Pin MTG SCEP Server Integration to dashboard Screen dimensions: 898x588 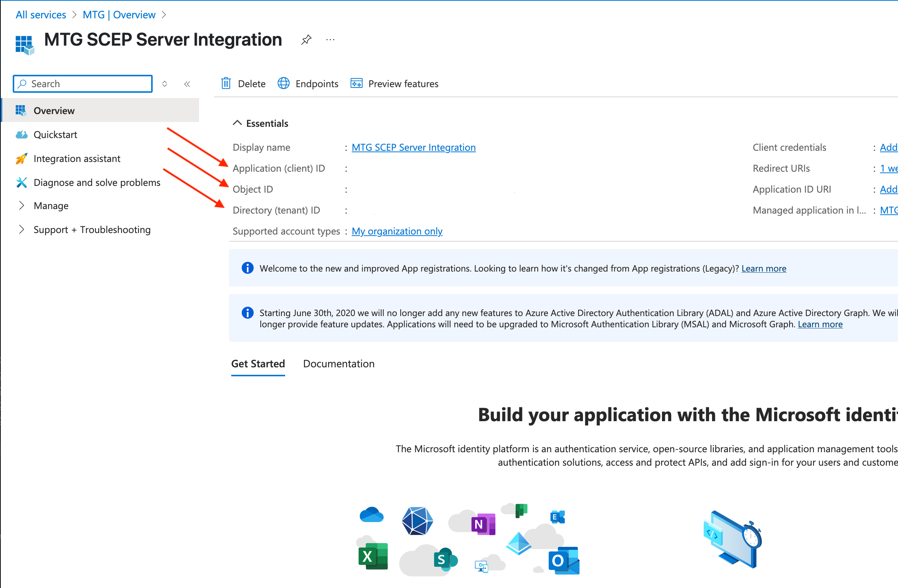[306, 39]
